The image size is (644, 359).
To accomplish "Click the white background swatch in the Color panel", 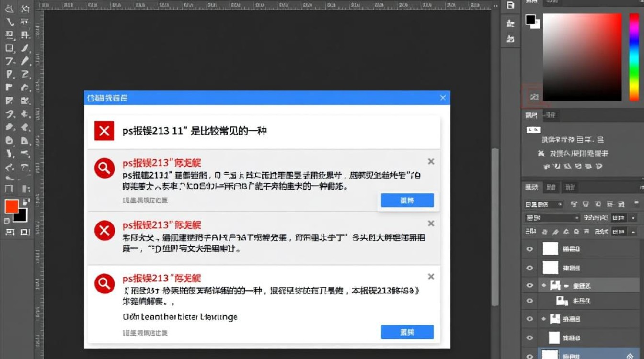I will coord(537,24).
